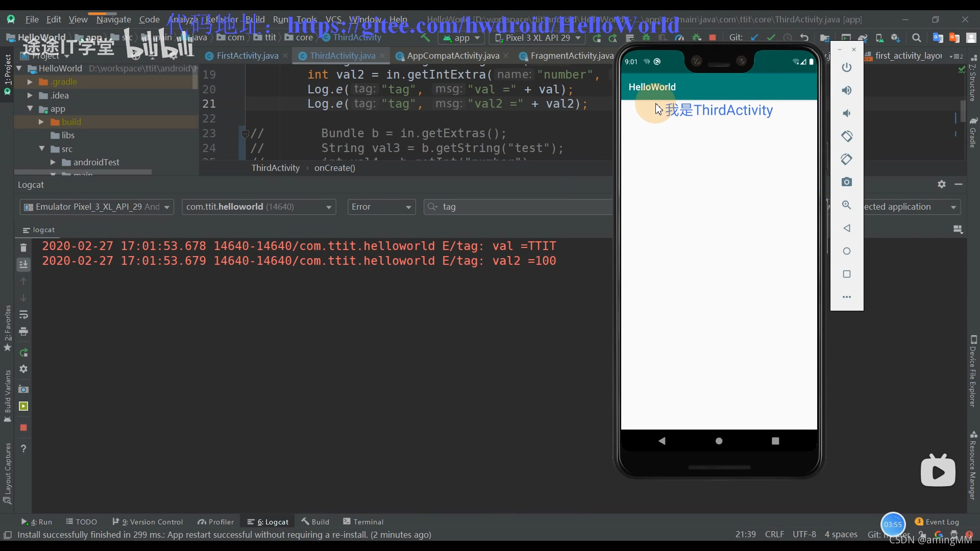Capture a screenshot from the logcat toolbar
Screen dimensions: 980x551
coord(23,389)
